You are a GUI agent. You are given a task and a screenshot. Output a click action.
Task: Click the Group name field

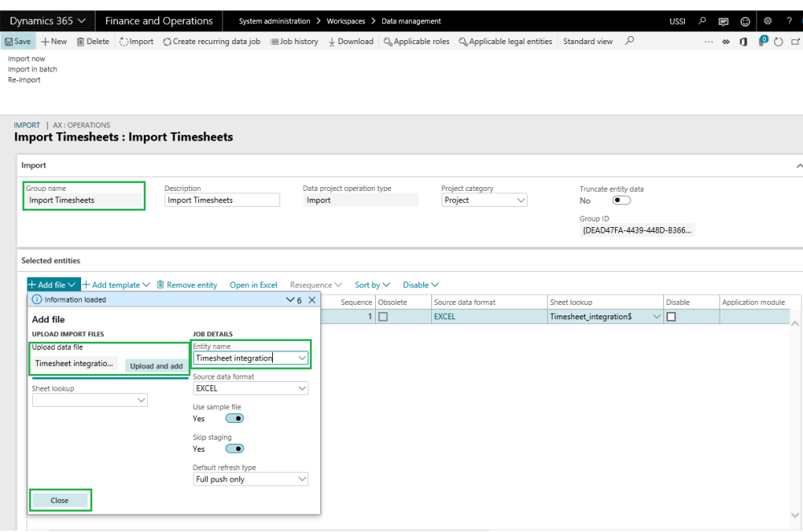(84, 200)
